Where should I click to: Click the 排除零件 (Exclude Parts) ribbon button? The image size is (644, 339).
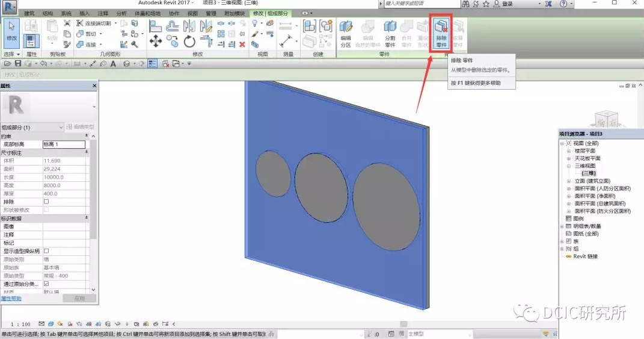441,34
